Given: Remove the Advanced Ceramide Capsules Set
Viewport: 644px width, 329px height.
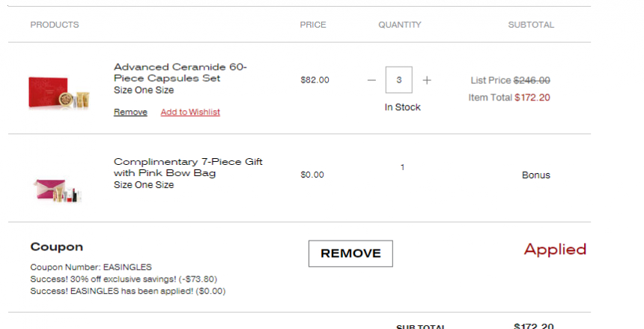Looking at the screenshot, I should tap(130, 112).
